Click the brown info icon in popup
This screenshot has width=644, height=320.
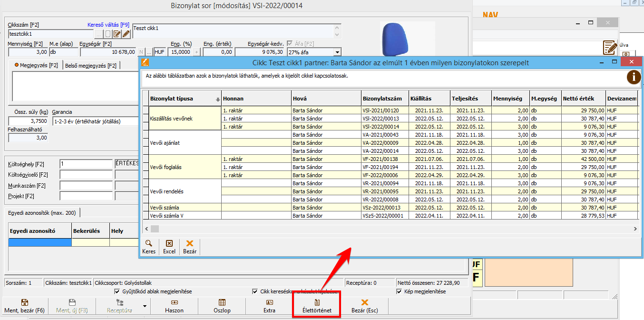pos(634,77)
